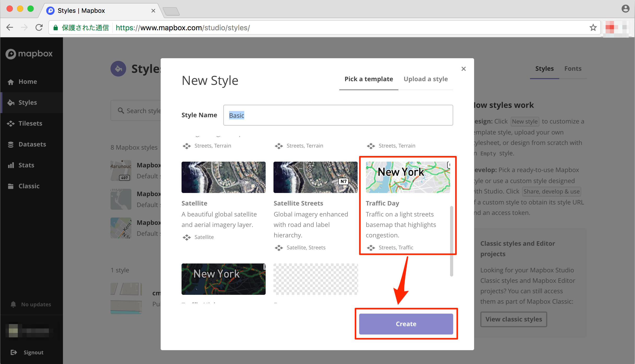
Task: Click in the Style Name field
Action: click(338, 115)
